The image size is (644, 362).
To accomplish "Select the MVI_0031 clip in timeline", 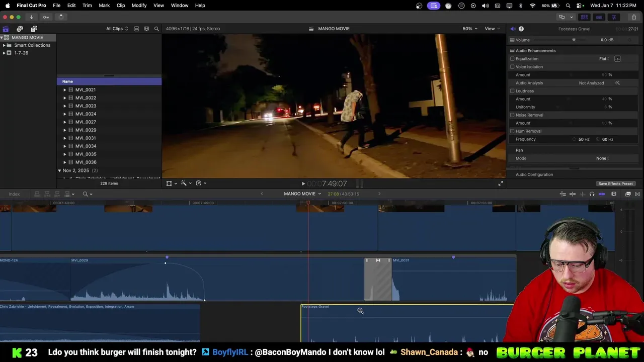I will pyautogui.click(x=454, y=279).
